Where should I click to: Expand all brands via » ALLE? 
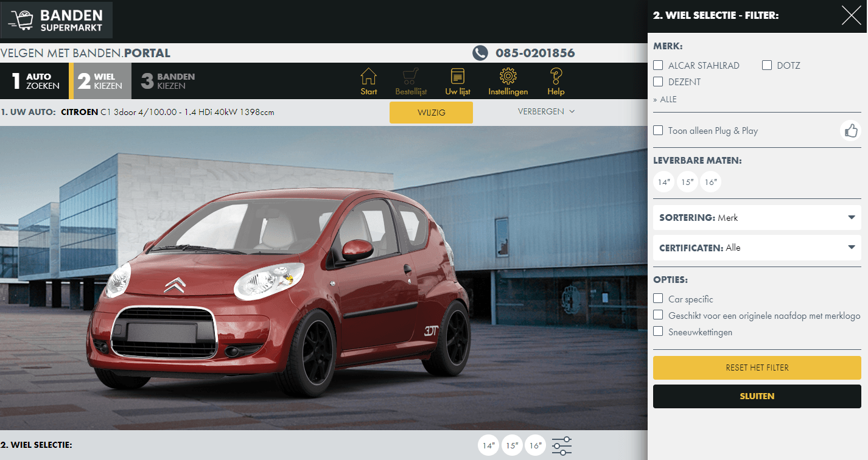point(665,99)
